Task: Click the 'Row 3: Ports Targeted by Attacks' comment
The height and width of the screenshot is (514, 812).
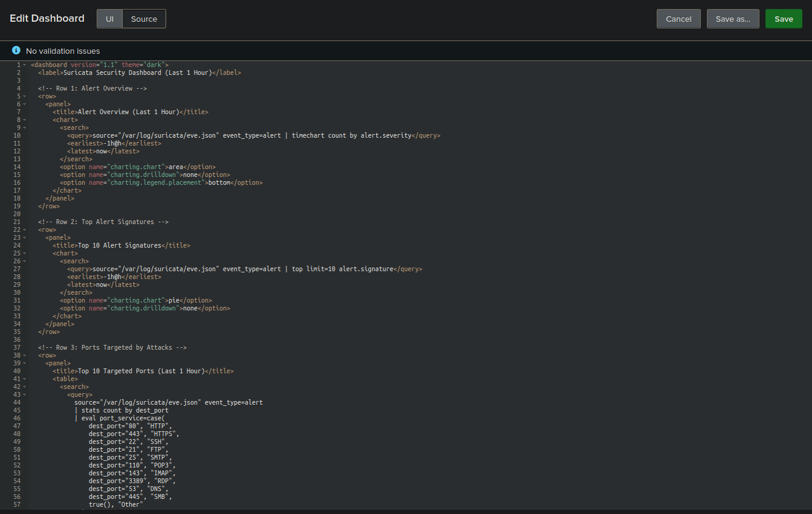Action: 112,347
